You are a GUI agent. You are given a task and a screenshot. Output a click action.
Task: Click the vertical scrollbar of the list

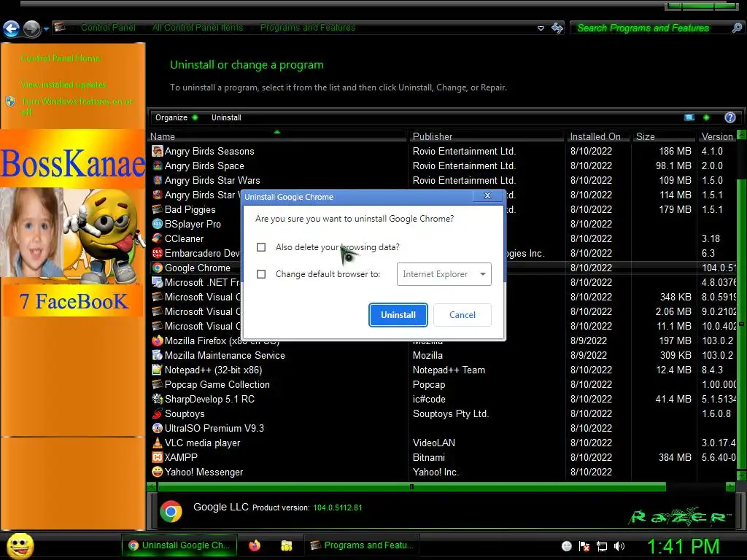click(x=741, y=324)
